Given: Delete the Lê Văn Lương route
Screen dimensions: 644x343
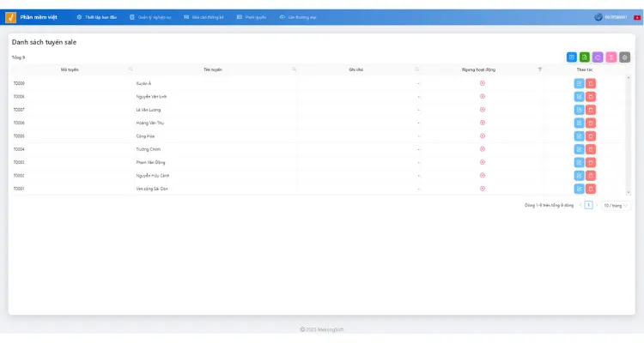Looking at the screenshot, I should 591,110.
